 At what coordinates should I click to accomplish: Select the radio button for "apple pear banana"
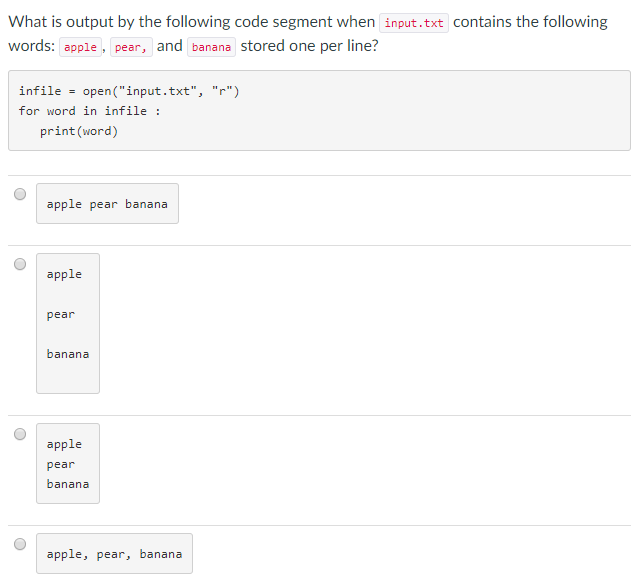click(20, 194)
